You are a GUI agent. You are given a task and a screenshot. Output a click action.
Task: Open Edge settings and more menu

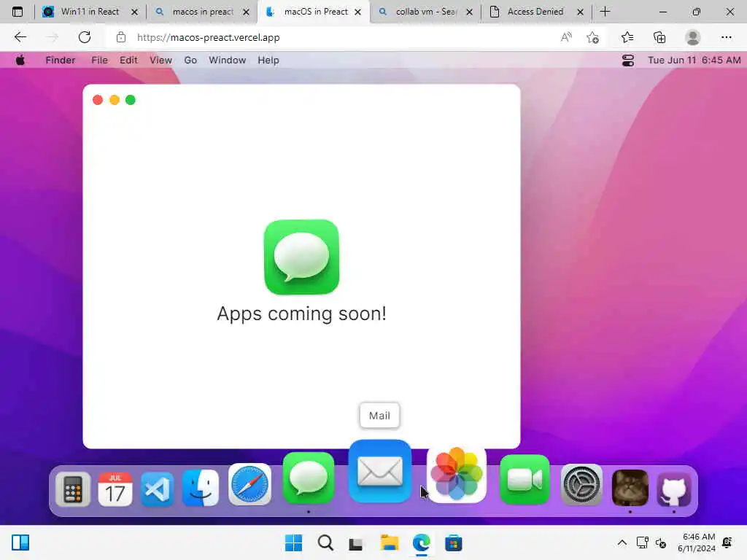coord(726,37)
